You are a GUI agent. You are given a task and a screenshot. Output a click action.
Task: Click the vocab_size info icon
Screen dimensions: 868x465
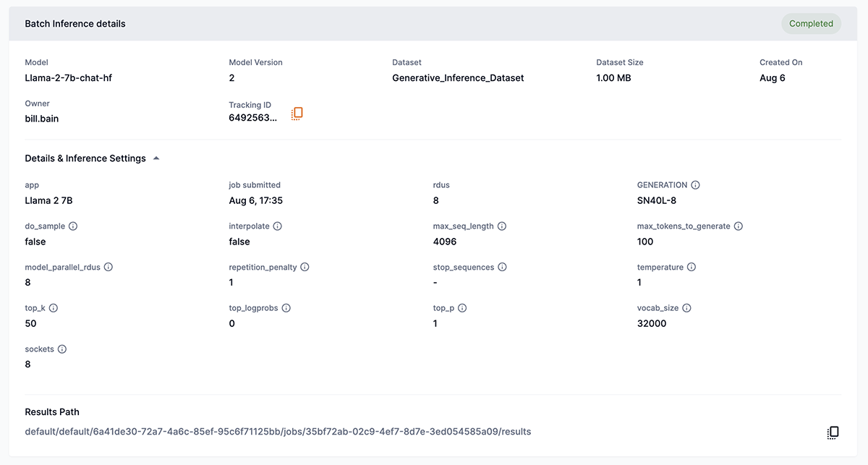[x=685, y=307]
